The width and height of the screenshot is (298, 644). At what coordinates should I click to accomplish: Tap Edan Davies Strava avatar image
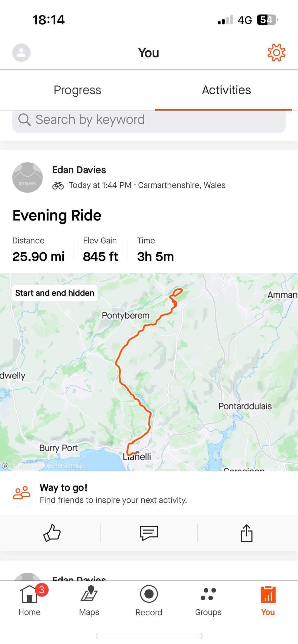coord(28,178)
